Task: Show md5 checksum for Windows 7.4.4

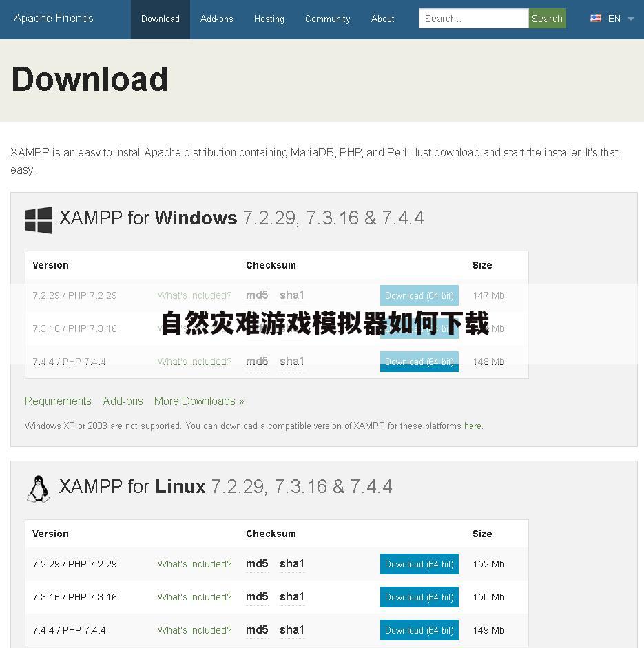Action: pyautogui.click(x=257, y=362)
